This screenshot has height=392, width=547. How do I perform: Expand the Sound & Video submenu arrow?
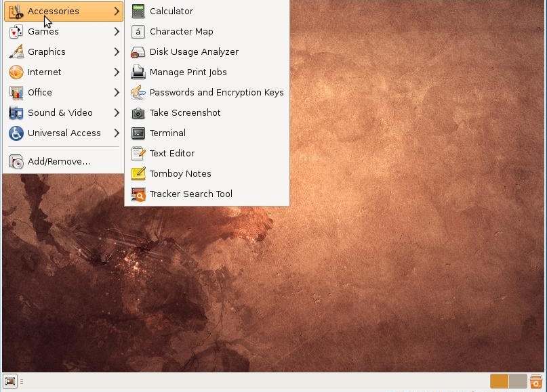click(117, 113)
